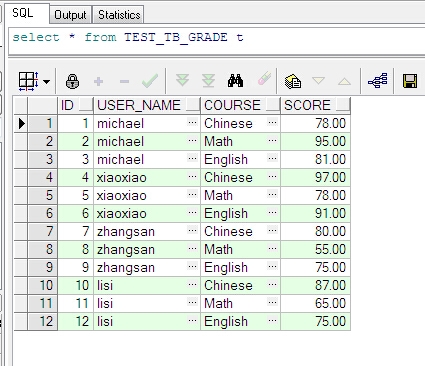The height and width of the screenshot is (366, 425).
Task: Click the grid view mode icon
Action: [x=28, y=81]
